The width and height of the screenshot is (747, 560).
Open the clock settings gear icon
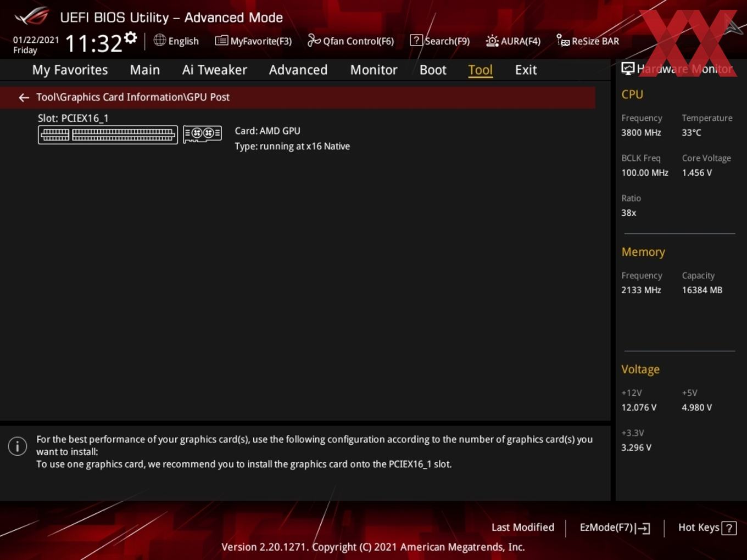point(131,37)
